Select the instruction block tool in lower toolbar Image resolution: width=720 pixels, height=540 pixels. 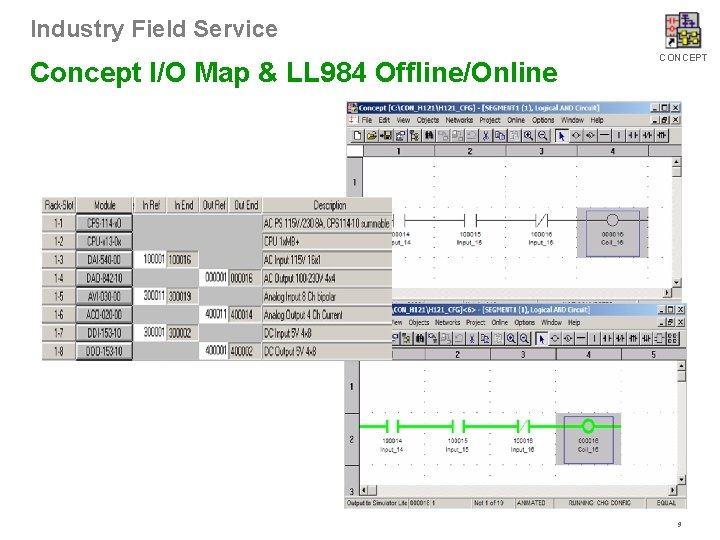(x=659, y=339)
